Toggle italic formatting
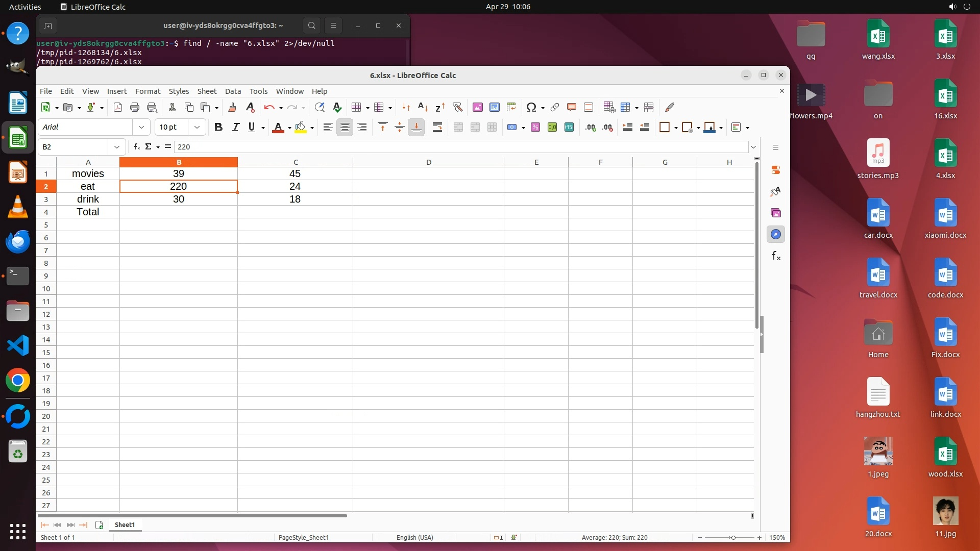Viewport: 980px width, 551px height. pos(235,128)
